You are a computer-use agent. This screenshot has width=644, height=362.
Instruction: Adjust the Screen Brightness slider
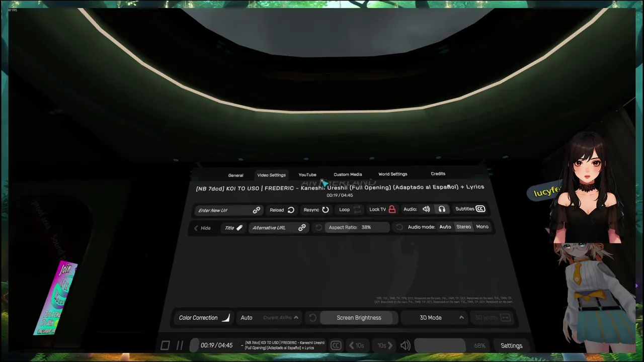[359, 318]
